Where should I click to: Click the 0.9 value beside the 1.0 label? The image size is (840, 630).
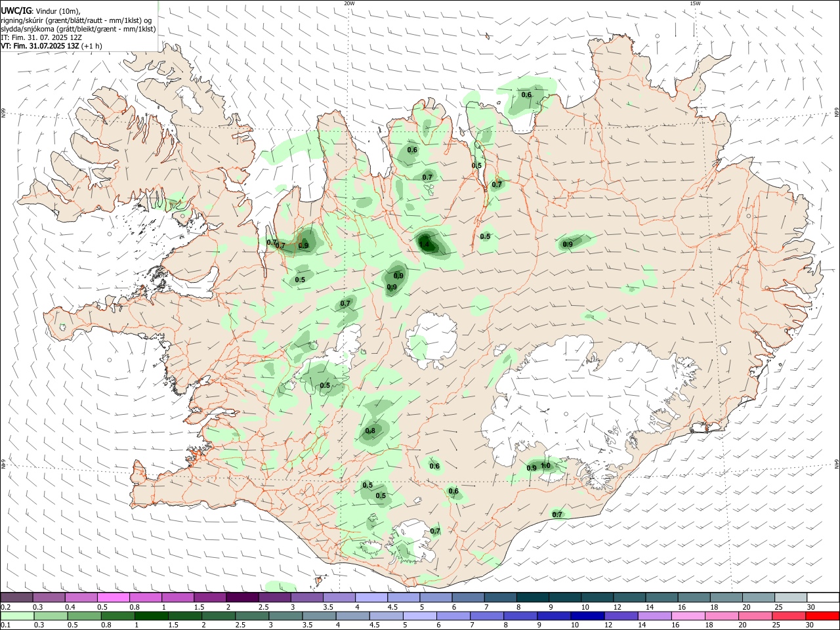[x=532, y=468]
